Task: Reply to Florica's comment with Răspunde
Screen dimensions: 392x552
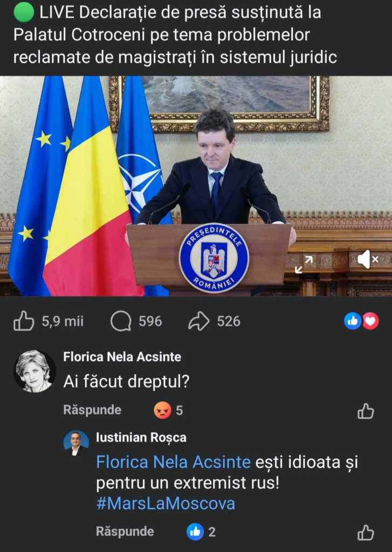Action: [x=92, y=410]
